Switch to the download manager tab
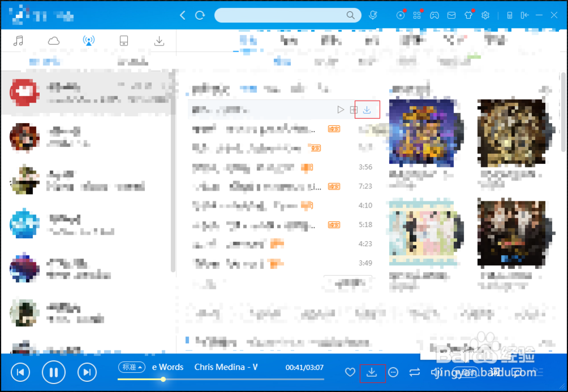This screenshot has width=568, height=392. [159, 41]
